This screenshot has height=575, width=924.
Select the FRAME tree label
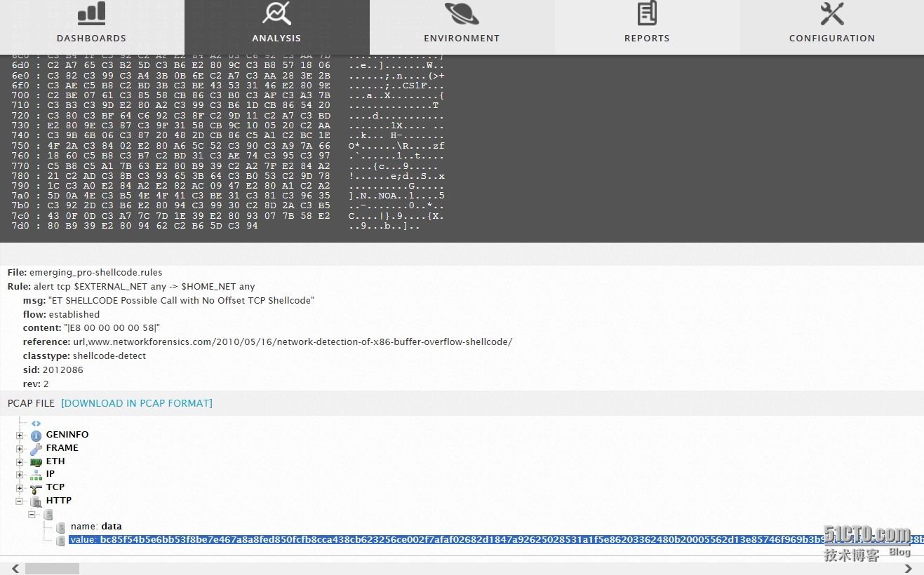click(x=62, y=447)
